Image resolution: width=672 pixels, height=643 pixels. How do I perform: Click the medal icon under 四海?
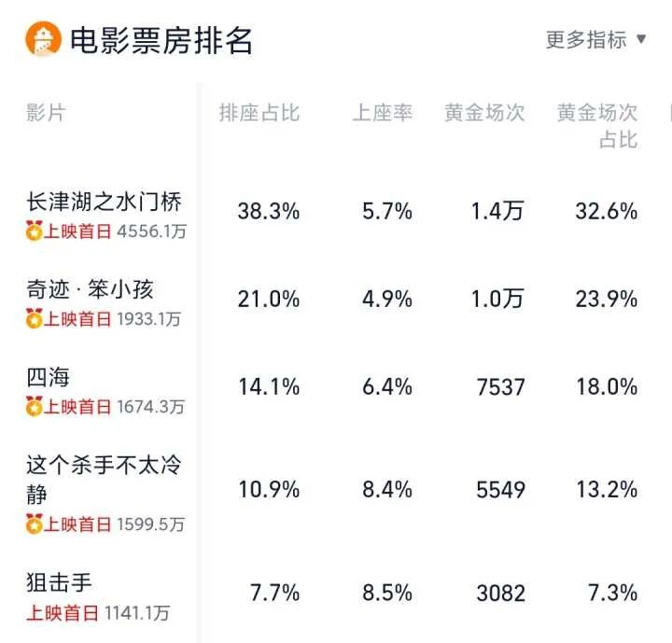(x=35, y=407)
